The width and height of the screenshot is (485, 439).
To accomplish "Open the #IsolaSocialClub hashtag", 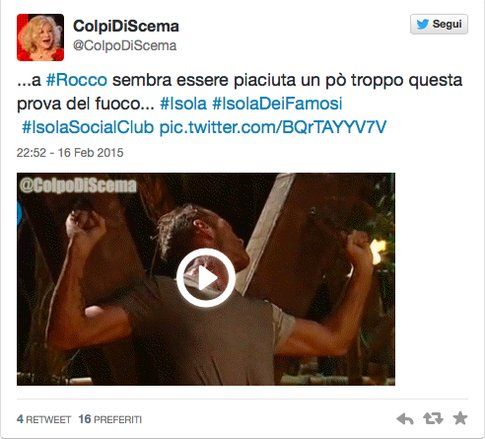I will 88,127.
